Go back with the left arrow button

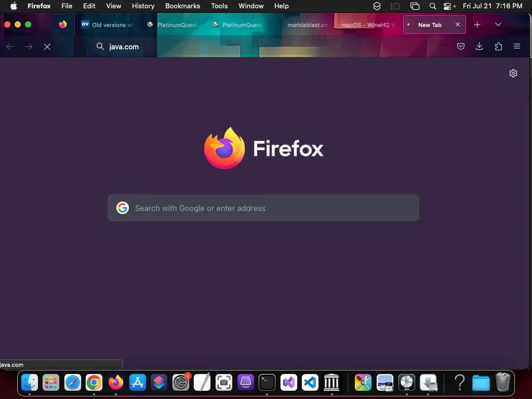10,47
